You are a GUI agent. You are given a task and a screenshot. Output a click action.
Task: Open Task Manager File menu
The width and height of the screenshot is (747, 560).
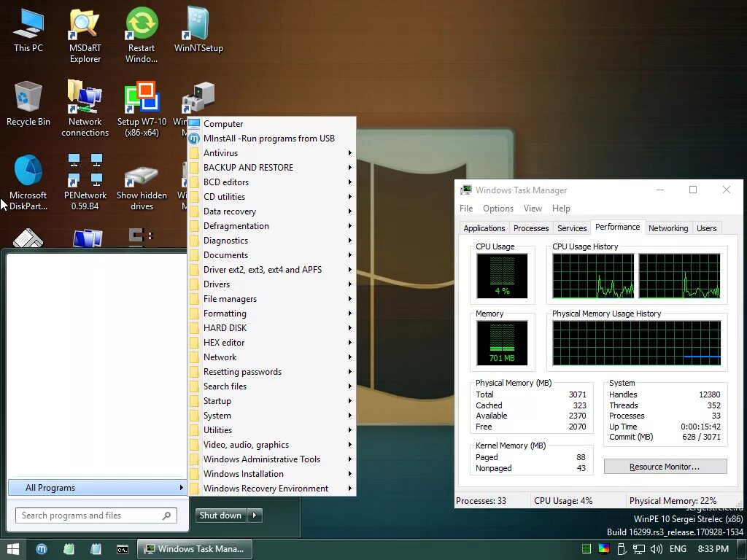[x=466, y=209]
